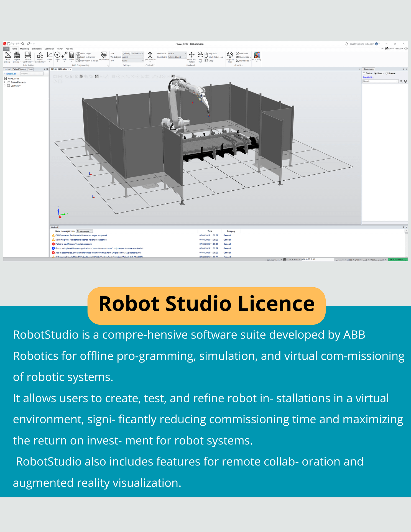Image resolution: width=411 pixels, height=532 pixels.
Task: Click the Locations... link
Action: (368, 77)
